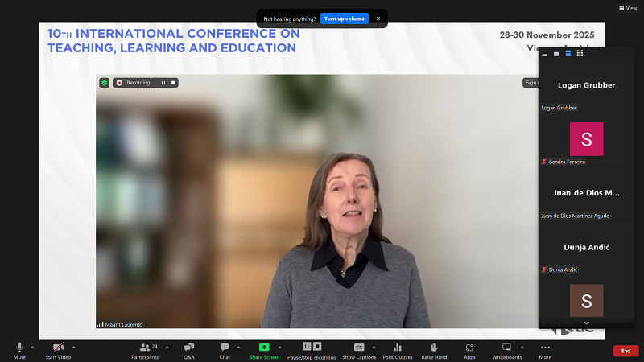Viewport: 644px width, 362px height.
Task: Click the red End meeting button
Action: (625, 351)
